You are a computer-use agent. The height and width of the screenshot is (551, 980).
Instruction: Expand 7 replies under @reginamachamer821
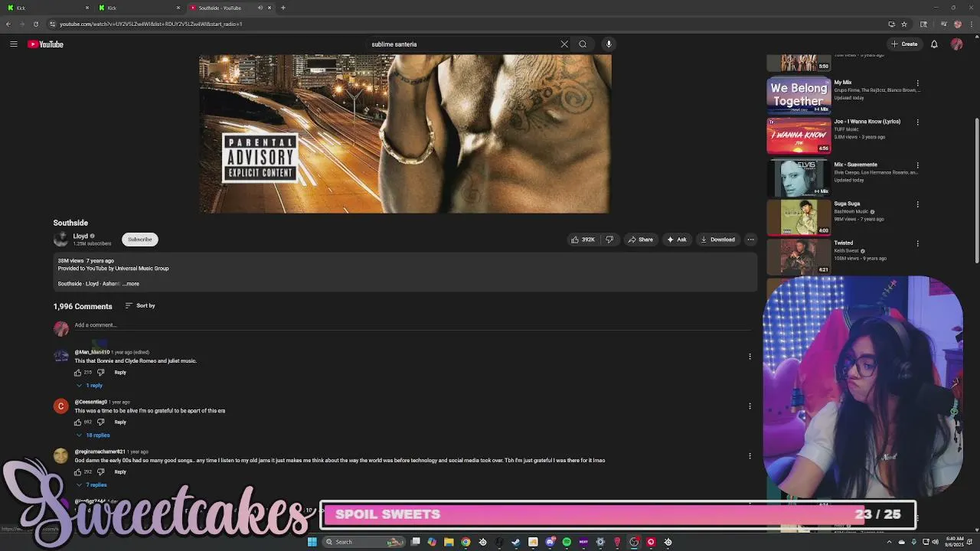point(91,485)
